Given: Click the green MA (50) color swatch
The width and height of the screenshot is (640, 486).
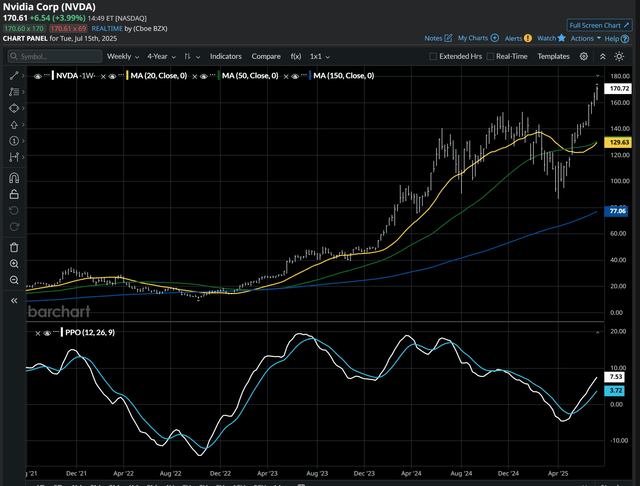Looking at the screenshot, I should pyautogui.click(x=219, y=75).
